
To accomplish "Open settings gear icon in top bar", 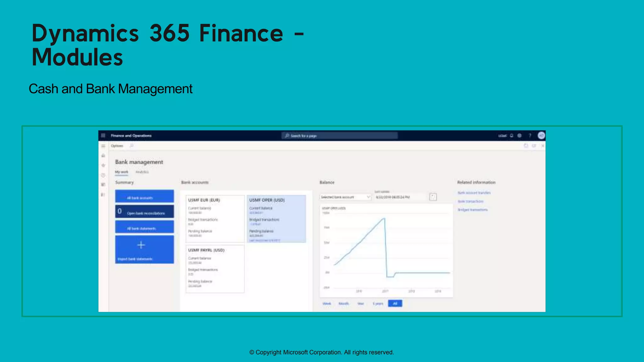I will click(519, 136).
